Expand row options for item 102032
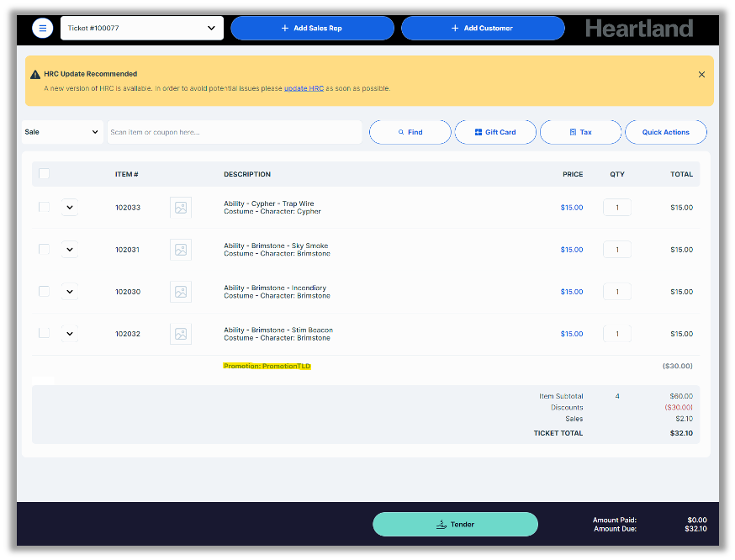The width and height of the screenshot is (735, 560). 70,334
